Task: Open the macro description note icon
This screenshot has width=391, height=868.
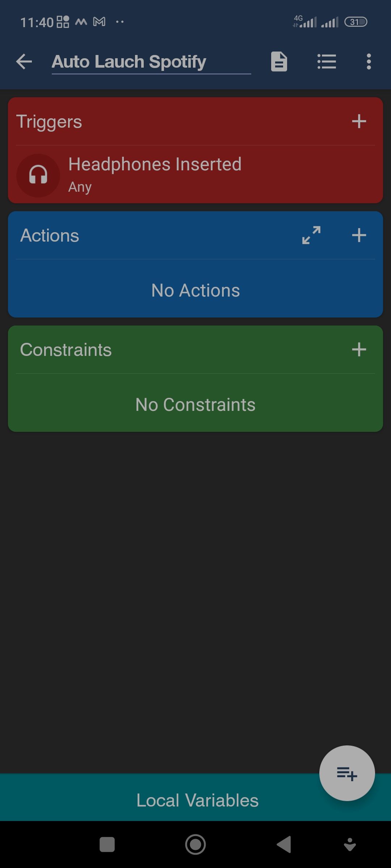Action: 279,61
